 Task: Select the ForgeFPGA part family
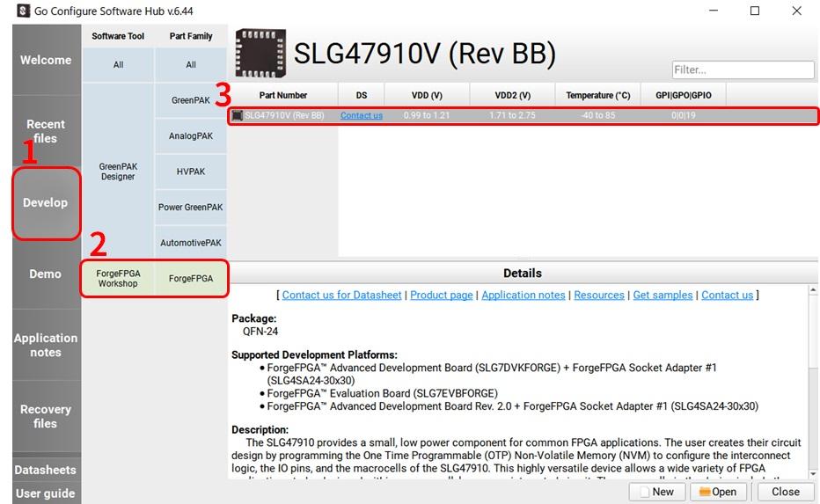pyautogui.click(x=191, y=279)
